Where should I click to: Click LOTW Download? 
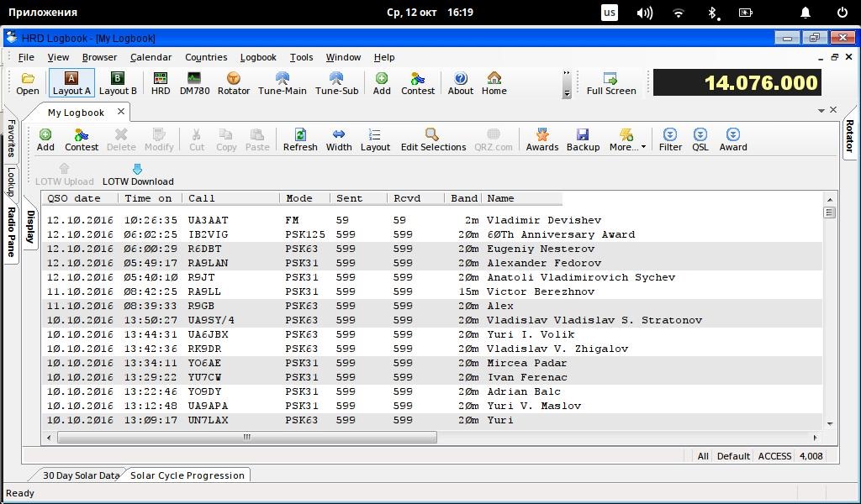138,175
